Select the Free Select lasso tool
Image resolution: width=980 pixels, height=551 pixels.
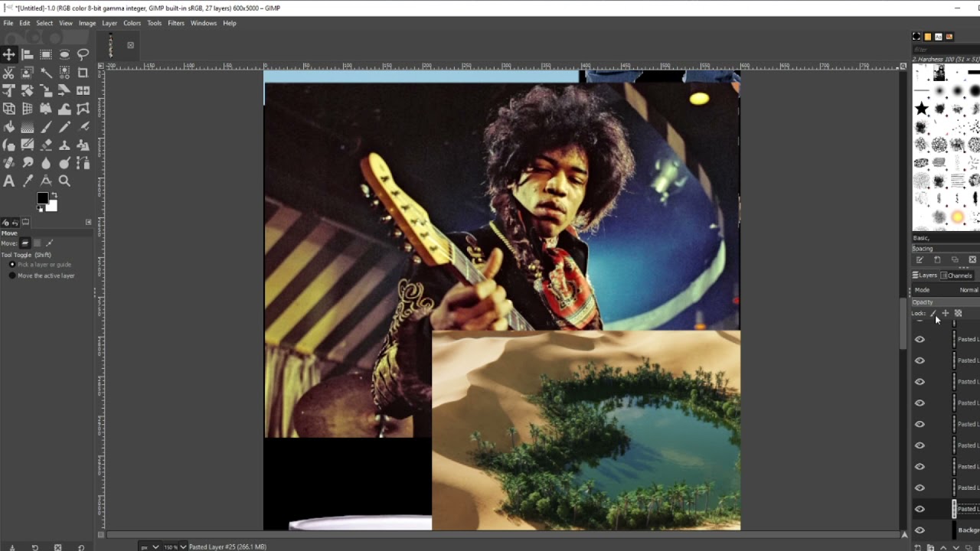pos(83,54)
